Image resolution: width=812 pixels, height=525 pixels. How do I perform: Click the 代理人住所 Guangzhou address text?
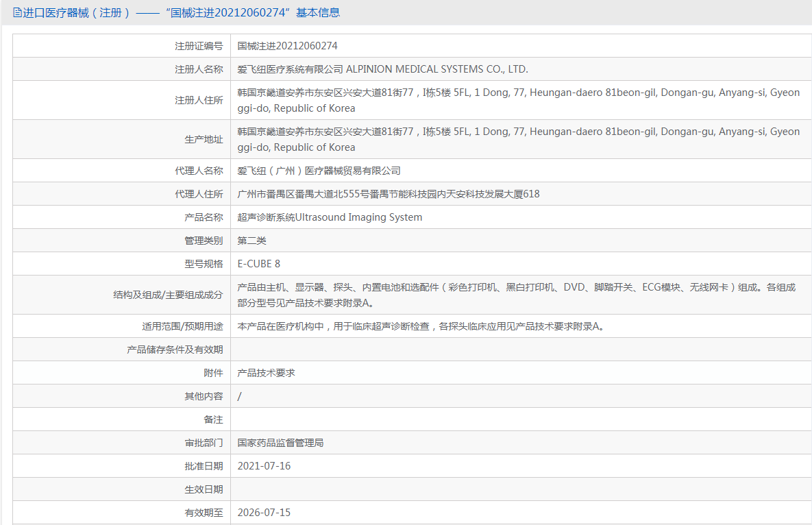pos(389,194)
